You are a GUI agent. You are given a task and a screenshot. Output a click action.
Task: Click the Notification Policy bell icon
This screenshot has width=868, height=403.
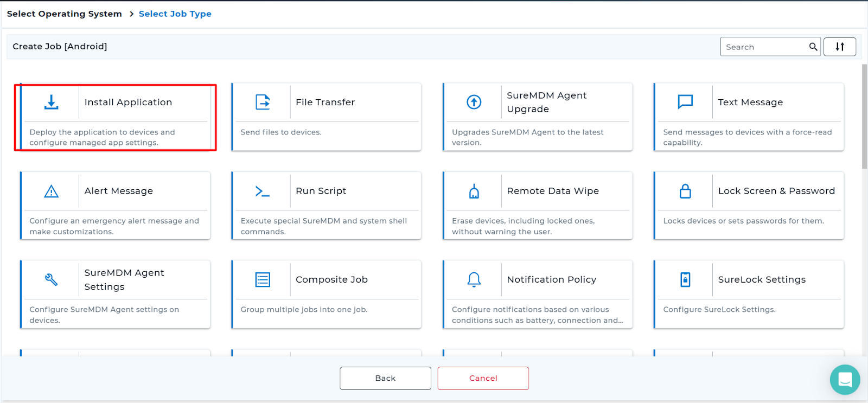[474, 279]
